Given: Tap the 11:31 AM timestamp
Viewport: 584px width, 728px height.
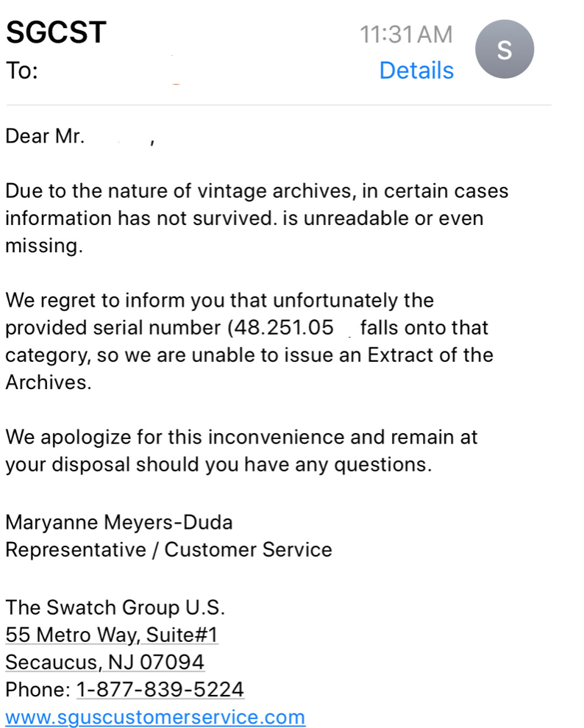Looking at the screenshot, I should coord(406,34).
